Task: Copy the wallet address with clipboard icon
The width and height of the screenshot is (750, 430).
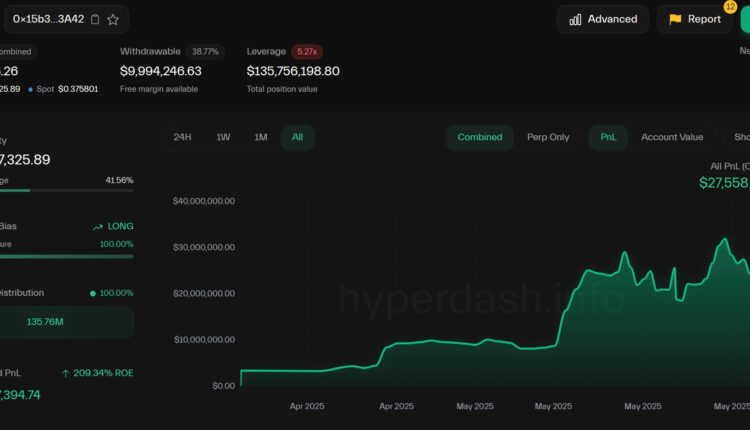Action: click(95, 19)
